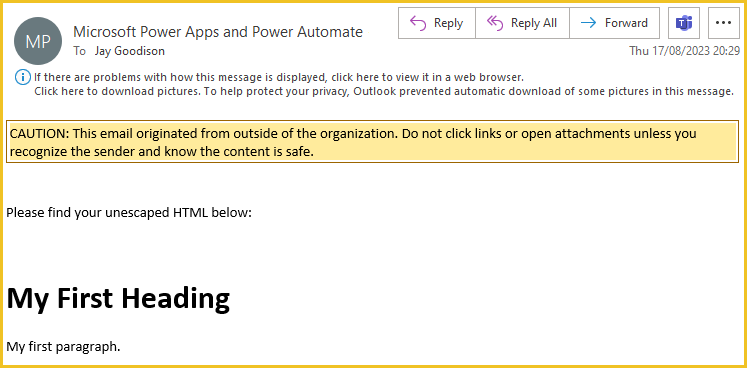Open the More actions ellipsis menu
747x368 pixels.
723,23
